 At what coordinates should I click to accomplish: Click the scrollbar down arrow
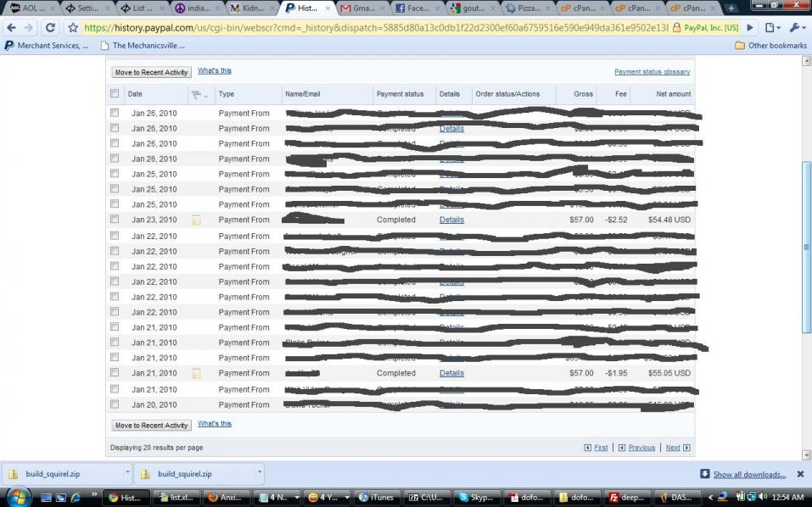[x=806, y=454]
